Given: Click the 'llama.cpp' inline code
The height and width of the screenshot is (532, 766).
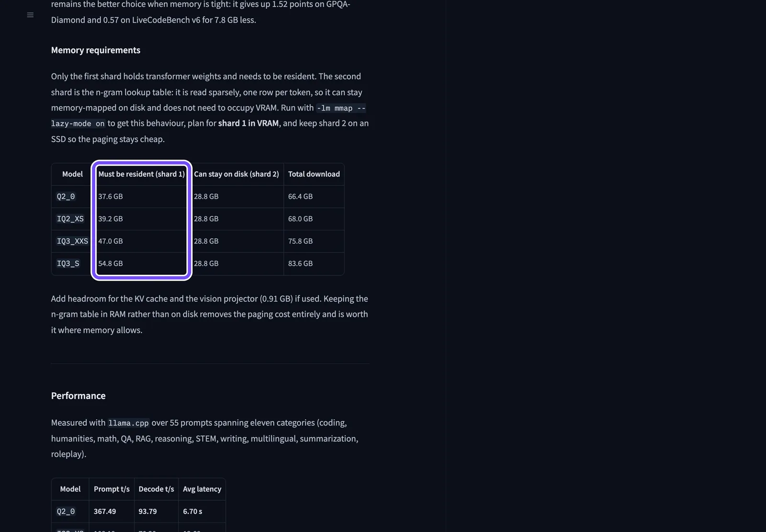Looking at the screenshot, I should point(128,423).
